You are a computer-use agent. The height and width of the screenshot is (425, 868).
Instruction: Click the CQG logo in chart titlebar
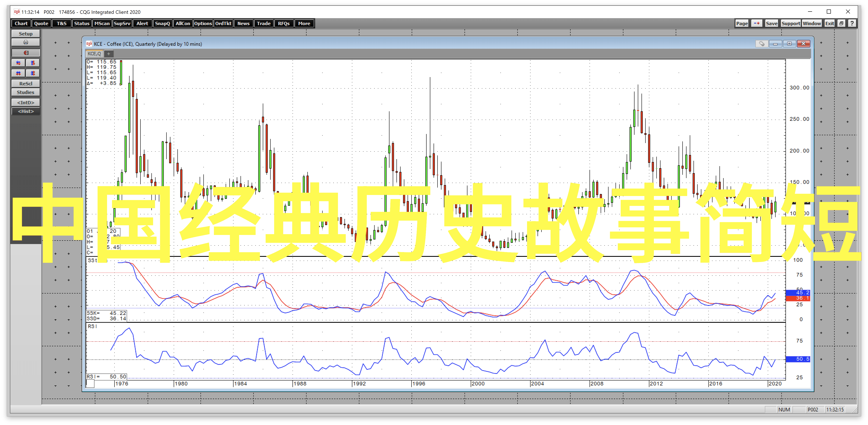tap(89, 44)
